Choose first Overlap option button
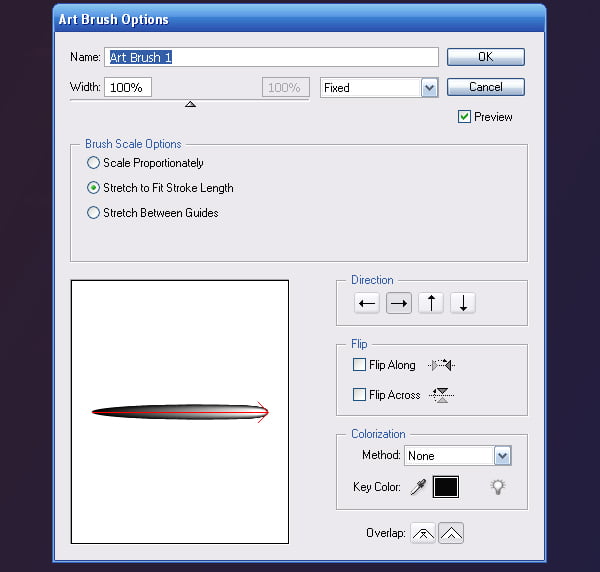Image resolution: width=600 pixels, height=572 pixels. [x=423, y=533]
